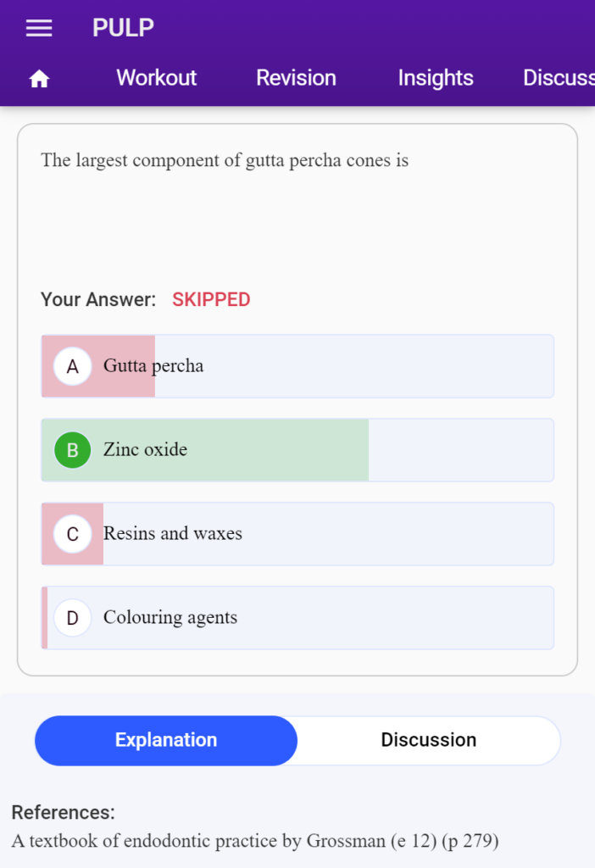Screen dimensions: 595x868
Task: Open the Workout tab
Action: tap(156, 78)
